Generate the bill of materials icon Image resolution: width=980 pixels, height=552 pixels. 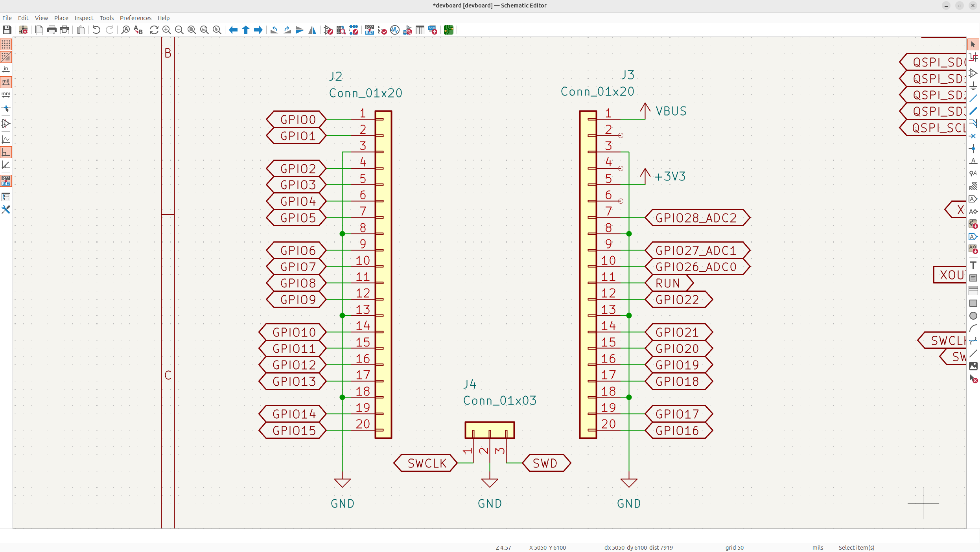[x=433, y=30]
